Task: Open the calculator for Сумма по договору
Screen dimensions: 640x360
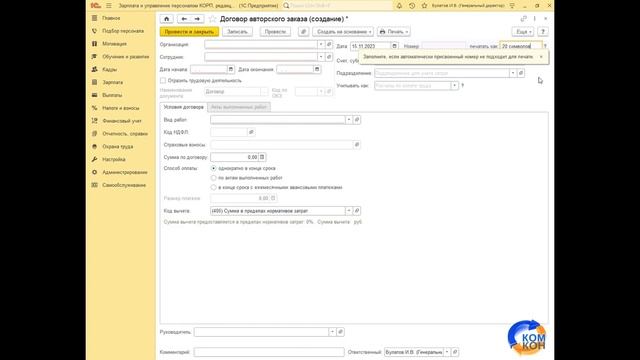Action: pos(262,157)
